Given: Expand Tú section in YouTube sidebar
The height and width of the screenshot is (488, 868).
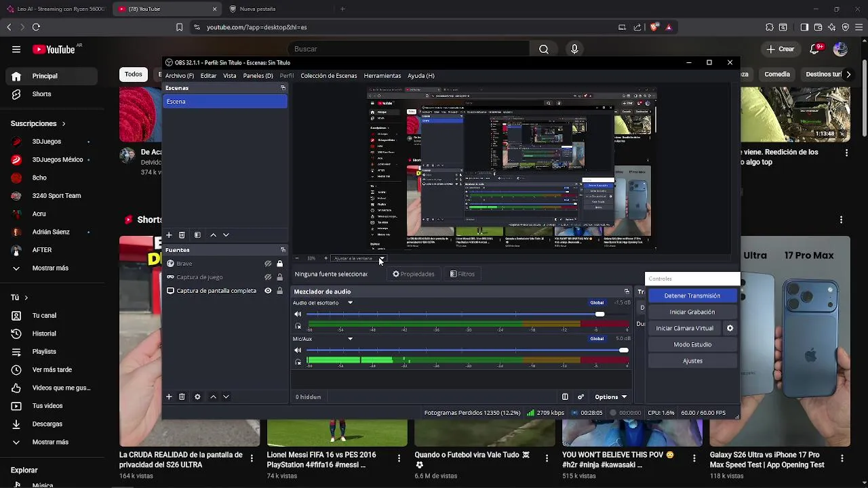Looking at the screenshot, I should coord(19,298).
